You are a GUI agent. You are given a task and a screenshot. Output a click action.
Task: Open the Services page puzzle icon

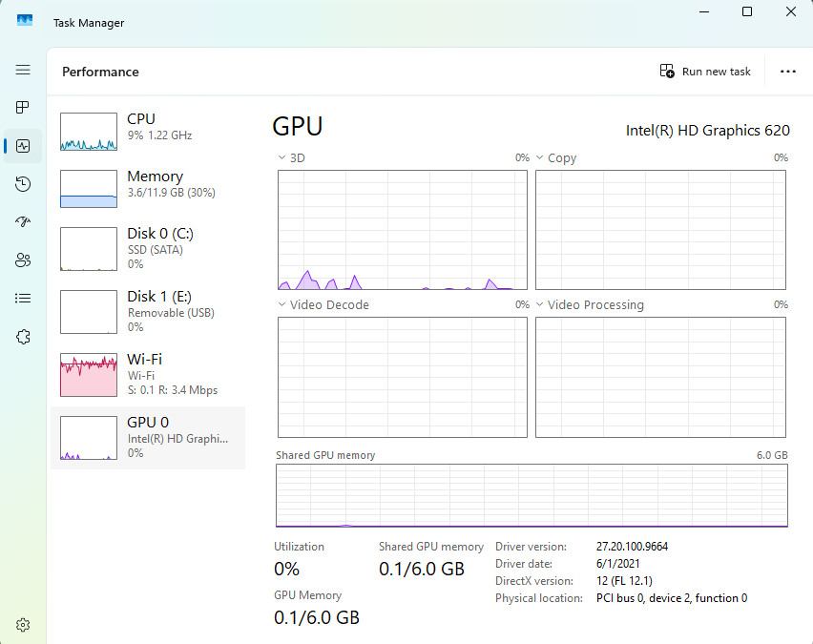click(23, 337)
